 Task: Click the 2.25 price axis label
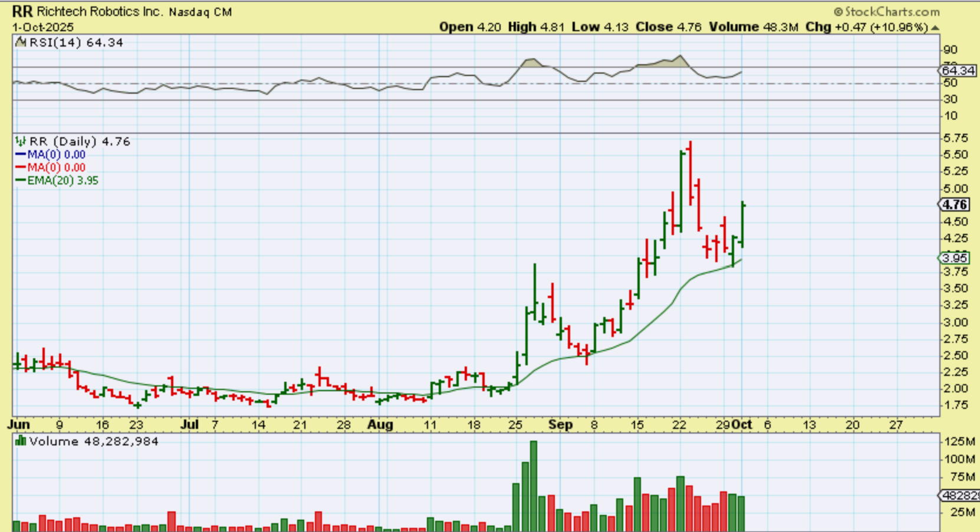coord(955,372)
